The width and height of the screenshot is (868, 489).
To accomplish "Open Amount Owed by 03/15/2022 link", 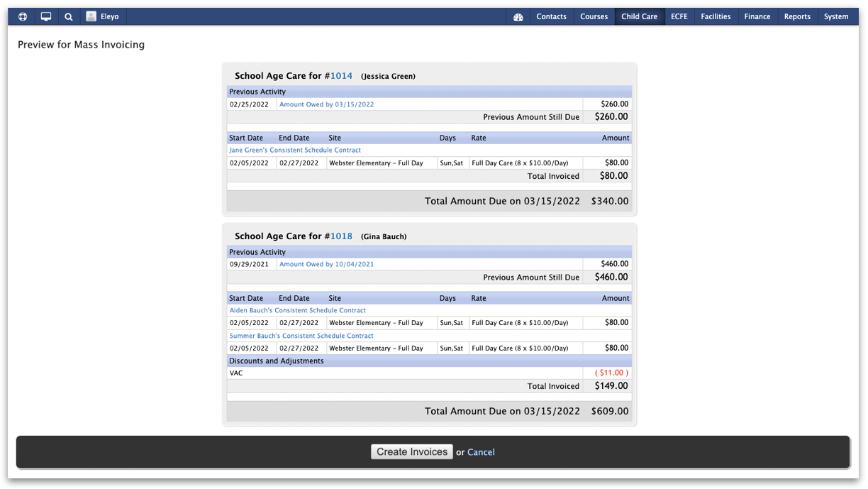I will 326,104.
